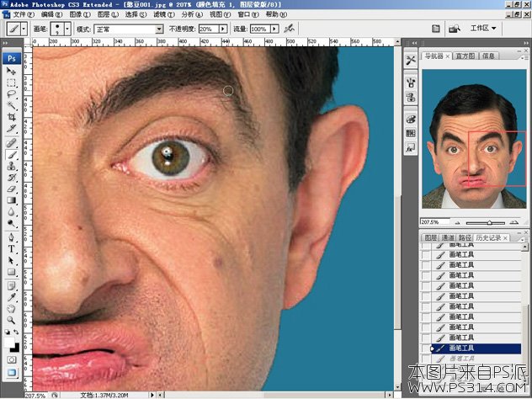Open the Clone Source dock icon
The height and width of the screenshot is (399, 532).
pos(411,97)
